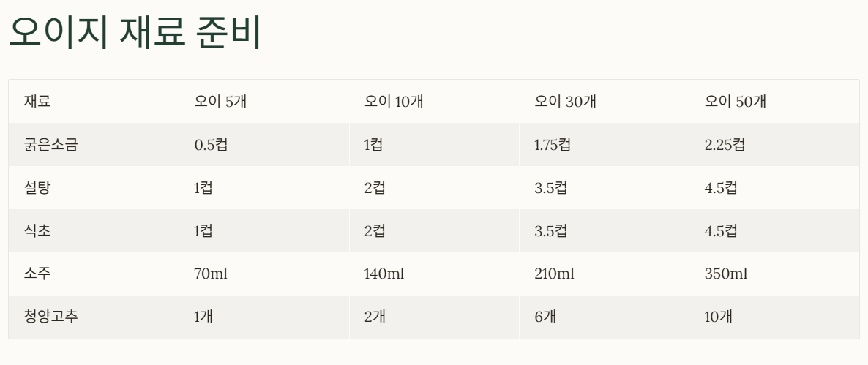
Task: Click the 0.5컵 salt cell
Action: (x=264, y=145)
